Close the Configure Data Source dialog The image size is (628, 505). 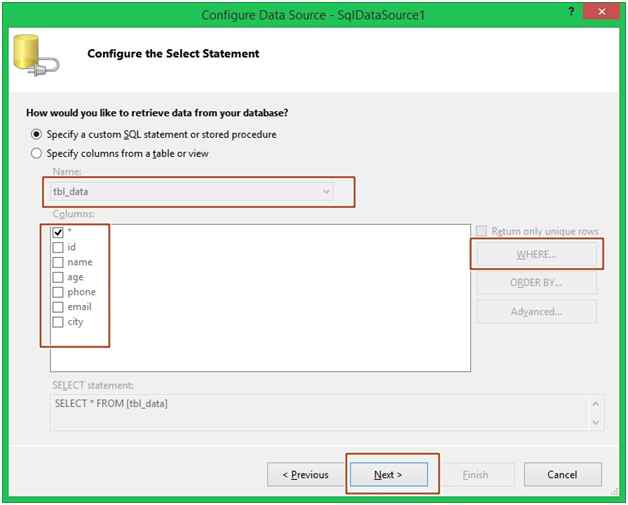point(602,12)
